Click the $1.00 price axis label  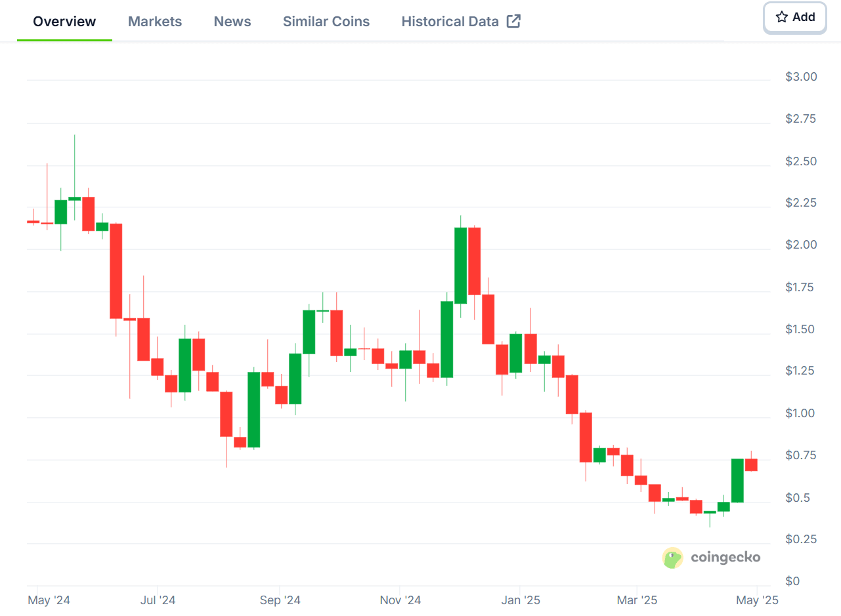[801, 413]
